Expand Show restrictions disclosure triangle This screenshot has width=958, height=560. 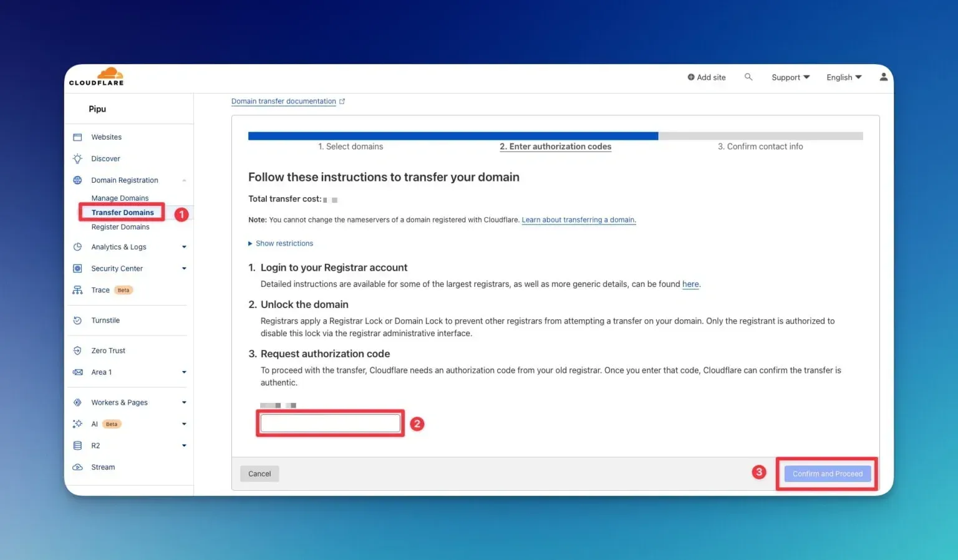click(x=251, y=243)
